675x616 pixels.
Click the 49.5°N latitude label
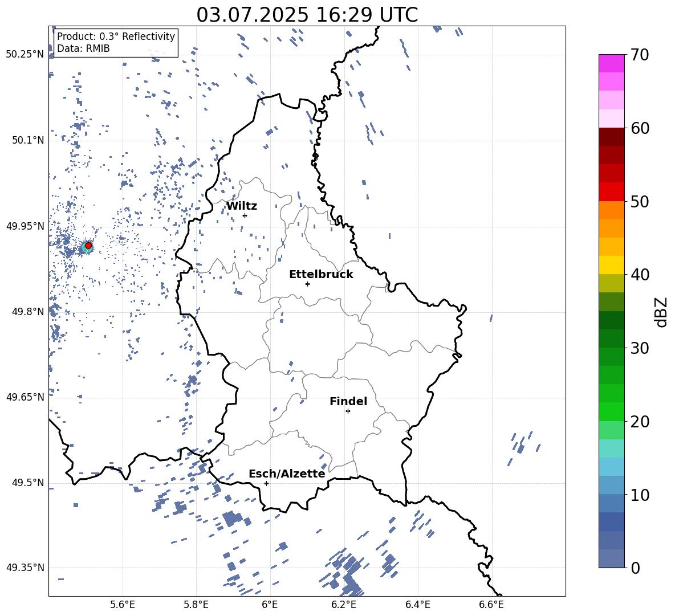(28, 483)
